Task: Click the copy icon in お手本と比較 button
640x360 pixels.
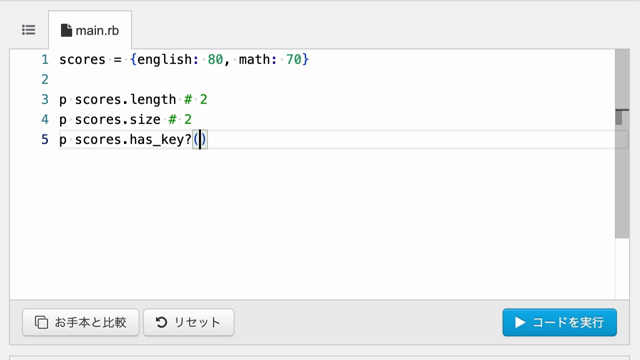Action: 41,322
